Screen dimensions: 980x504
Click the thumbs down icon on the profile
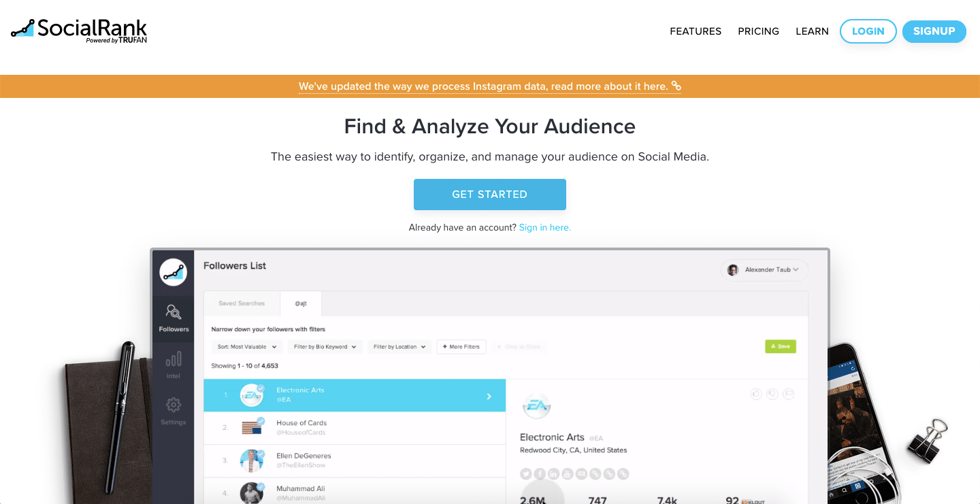[772, 394]
